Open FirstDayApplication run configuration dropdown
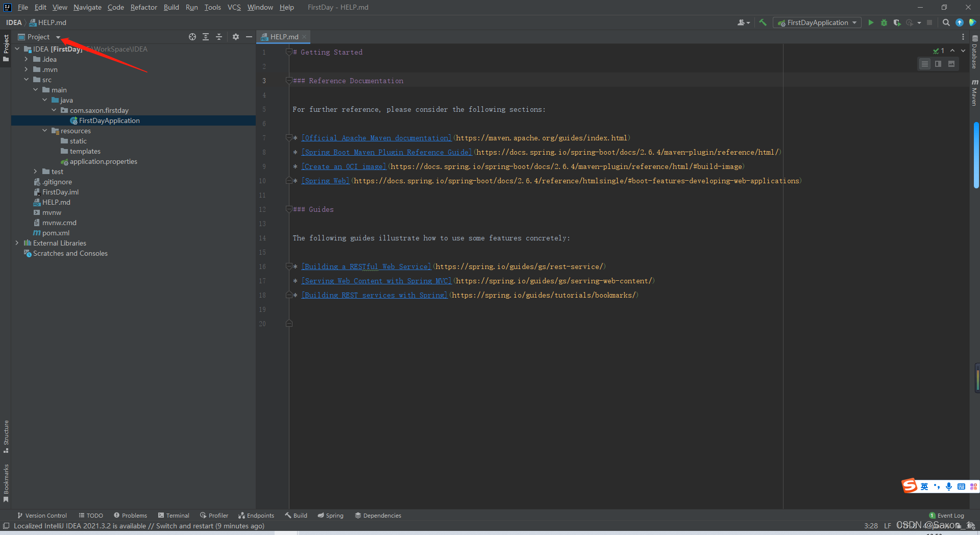980x535 pixels. click(817, 22)
